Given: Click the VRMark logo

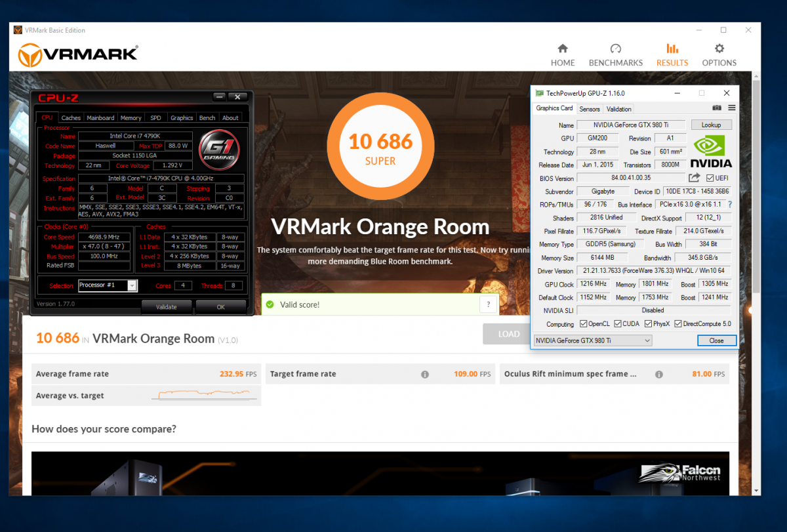Looking at the screenshot, I should (78, 55).
